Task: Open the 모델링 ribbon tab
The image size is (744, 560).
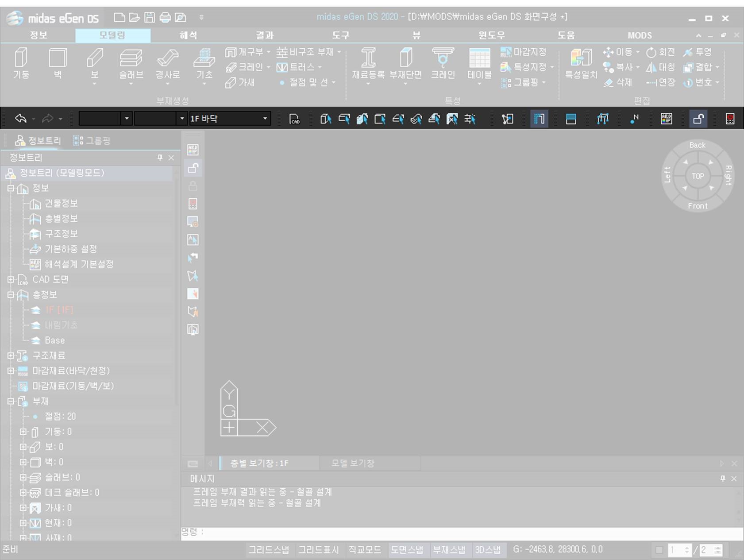Action: coord(112,35)
